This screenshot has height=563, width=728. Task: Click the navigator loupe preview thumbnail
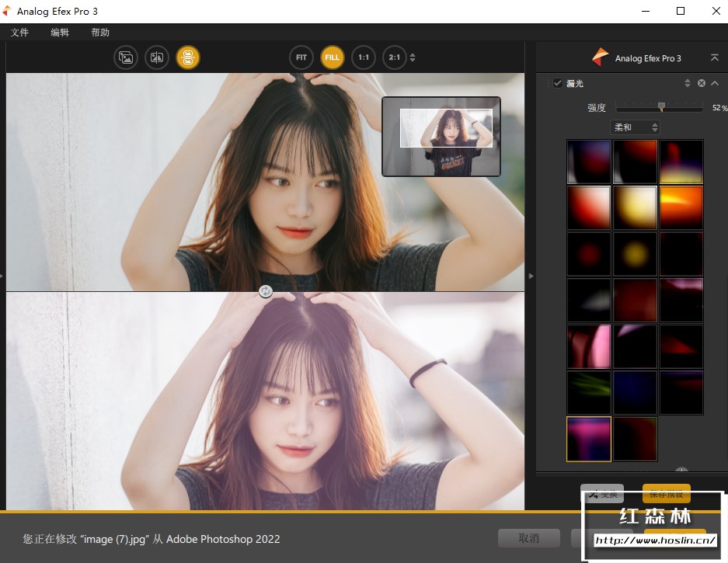(441, 137)
